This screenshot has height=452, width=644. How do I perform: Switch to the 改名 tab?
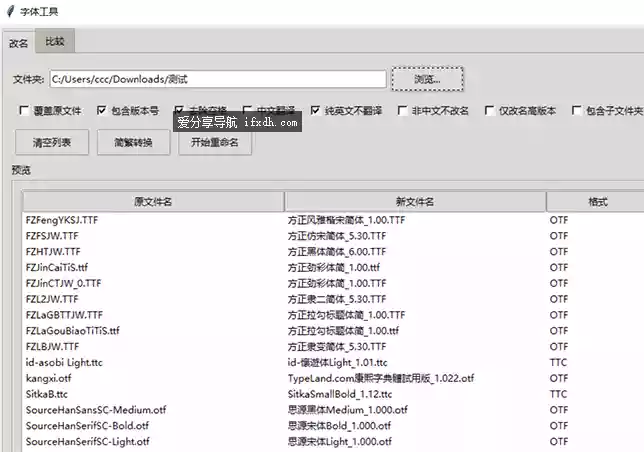point(18,43)
